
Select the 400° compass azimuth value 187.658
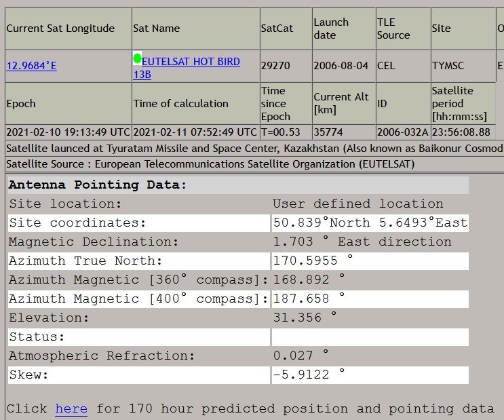coord(301,299)
